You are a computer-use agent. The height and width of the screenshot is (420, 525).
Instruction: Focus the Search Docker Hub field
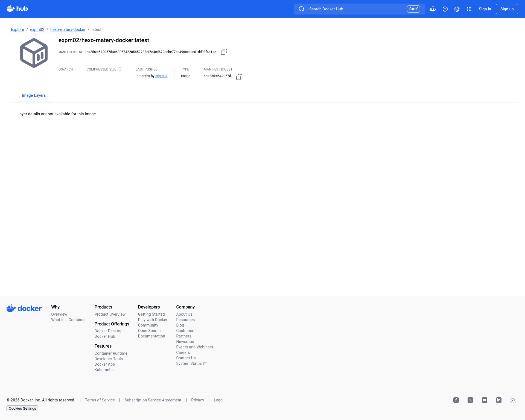tap(359, 9)
